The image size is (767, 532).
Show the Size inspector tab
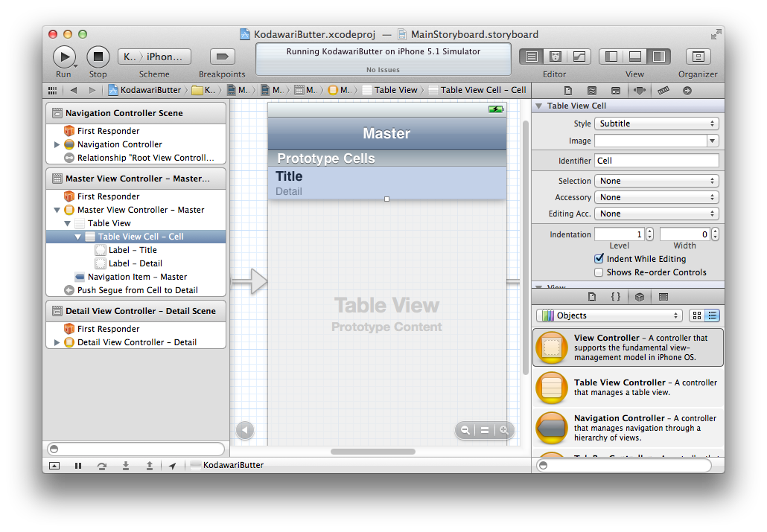point(663,91)
